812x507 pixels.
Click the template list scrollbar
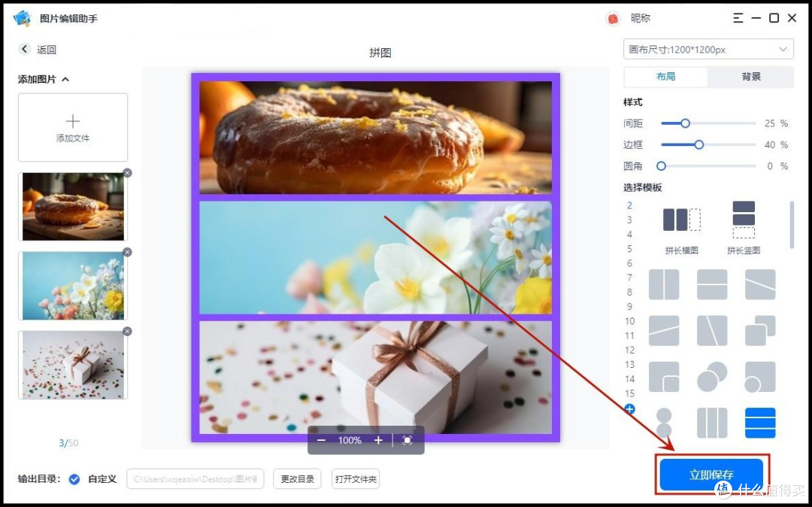point(791,225)
